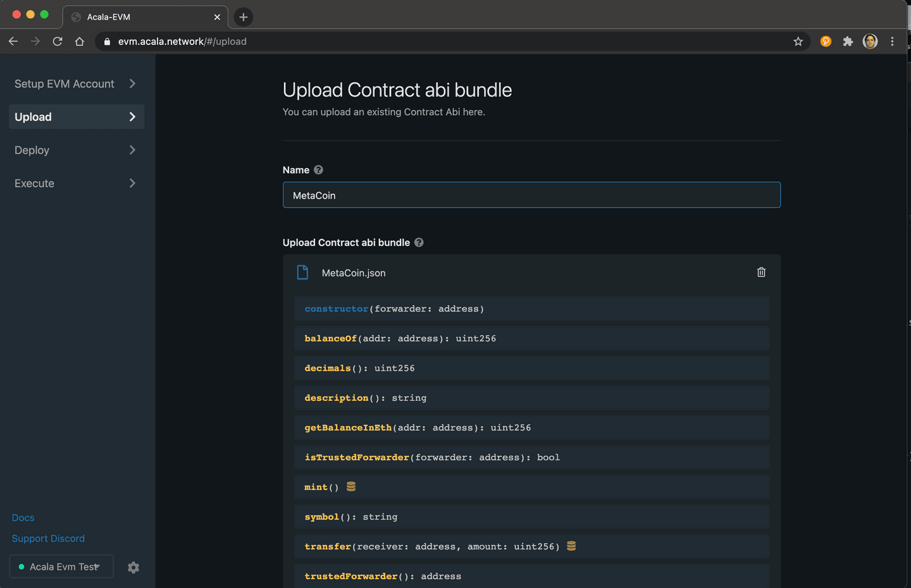Open the browser extensions puzzle icon
911x588 pixels.
tap(848, 41)
